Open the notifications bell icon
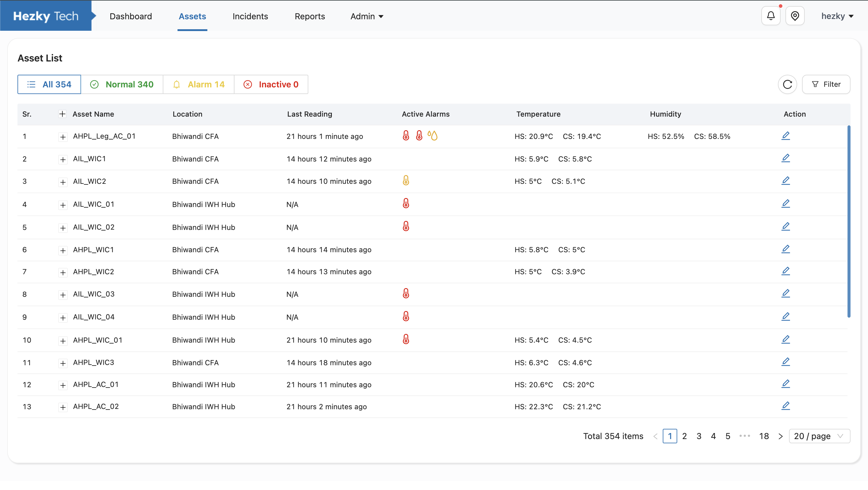 (771, 16)
